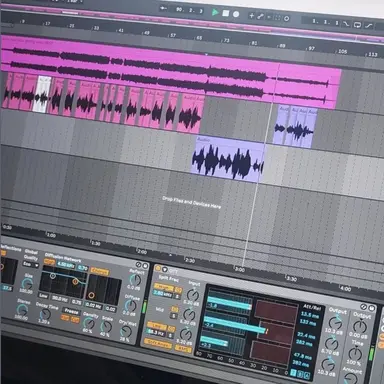
Task: Toggle the Flat button under Freeze
Action: pyautogui.click(x=66, y=319)
